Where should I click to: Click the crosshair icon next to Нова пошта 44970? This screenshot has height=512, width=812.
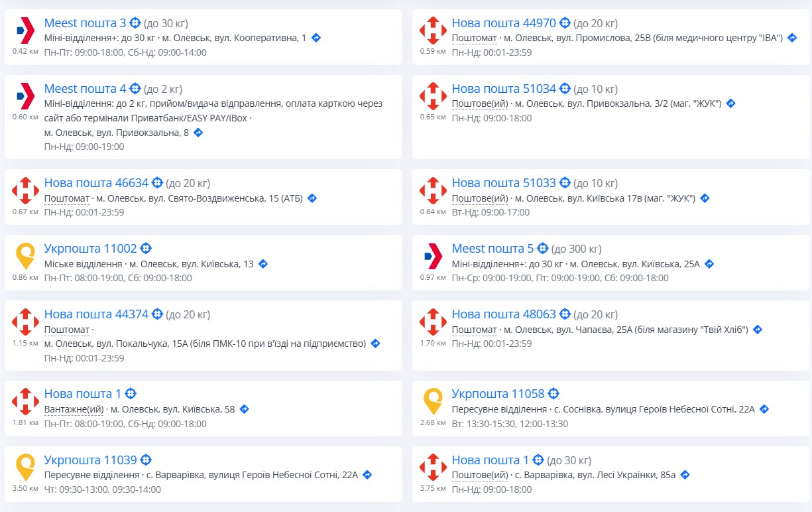[565, 23]
